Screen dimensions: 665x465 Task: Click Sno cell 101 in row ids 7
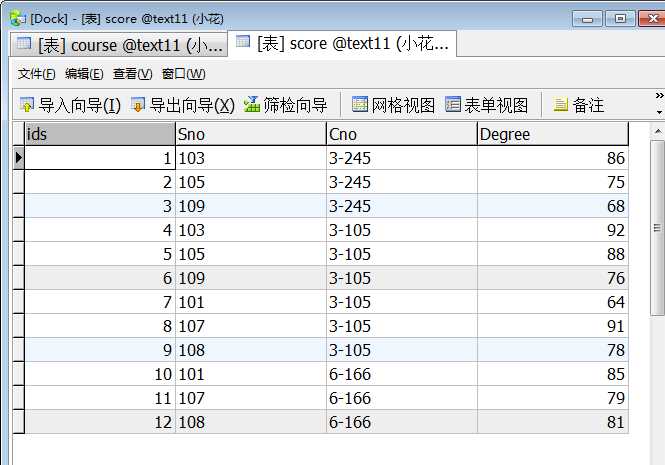pyautogui.click(x=251, y=302)
